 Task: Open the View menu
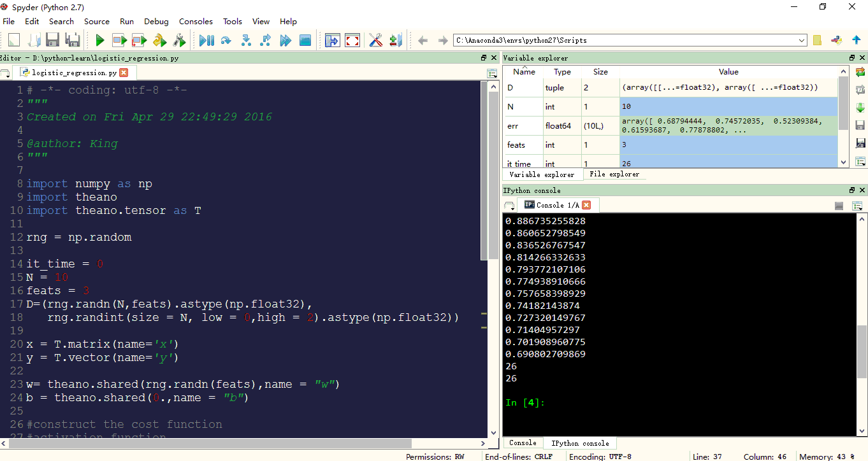click(x=261, y=21)
